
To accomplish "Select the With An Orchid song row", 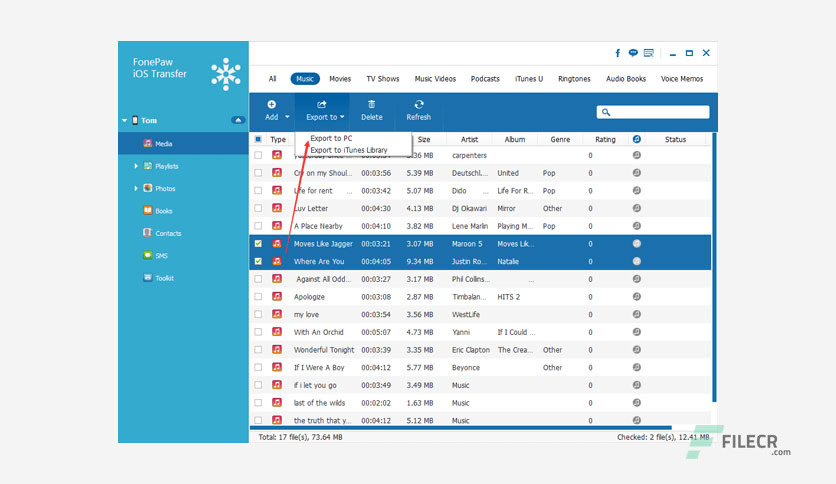I will [480, 332].
